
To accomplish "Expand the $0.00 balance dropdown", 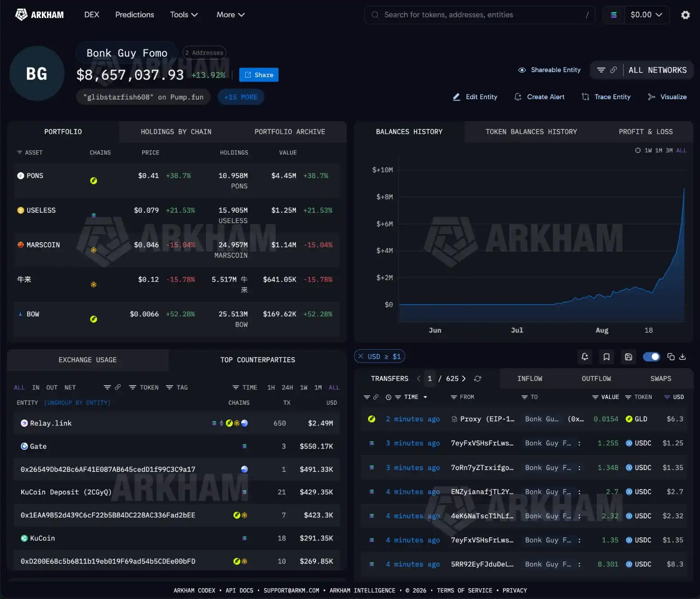I will [646, 15].
